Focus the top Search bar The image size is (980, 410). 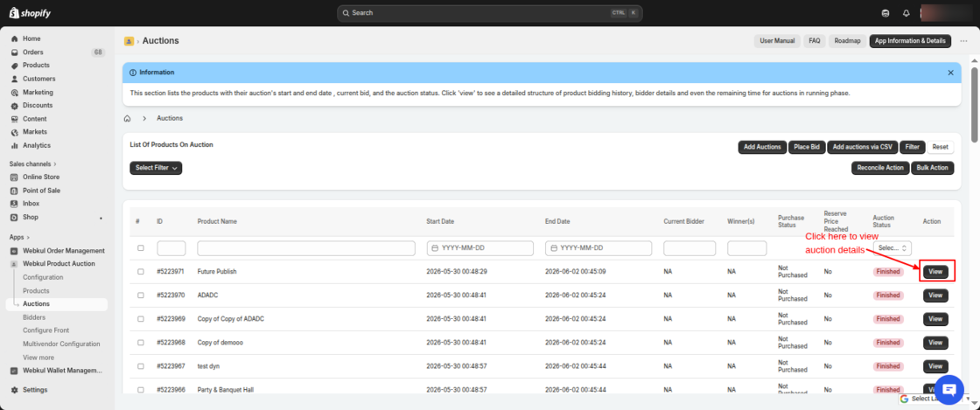point(490,13)
